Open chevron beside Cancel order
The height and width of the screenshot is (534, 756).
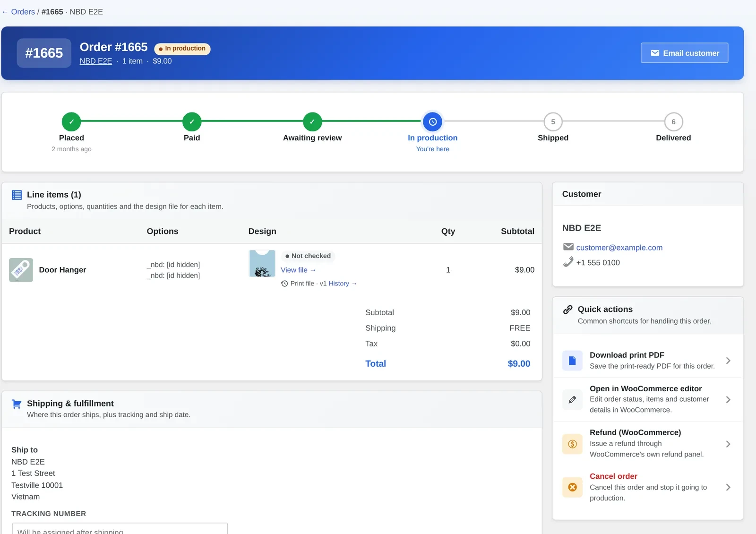coord(728,487)
